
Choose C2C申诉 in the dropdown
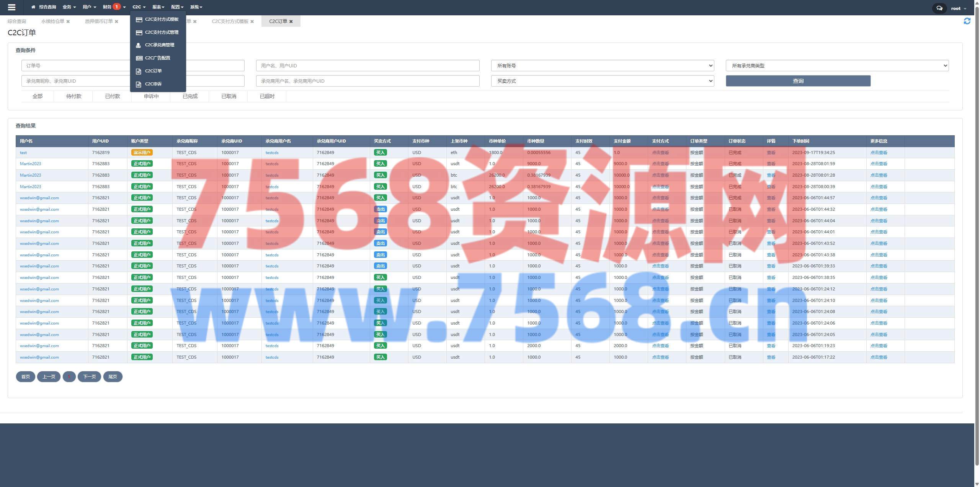point(153,84)
